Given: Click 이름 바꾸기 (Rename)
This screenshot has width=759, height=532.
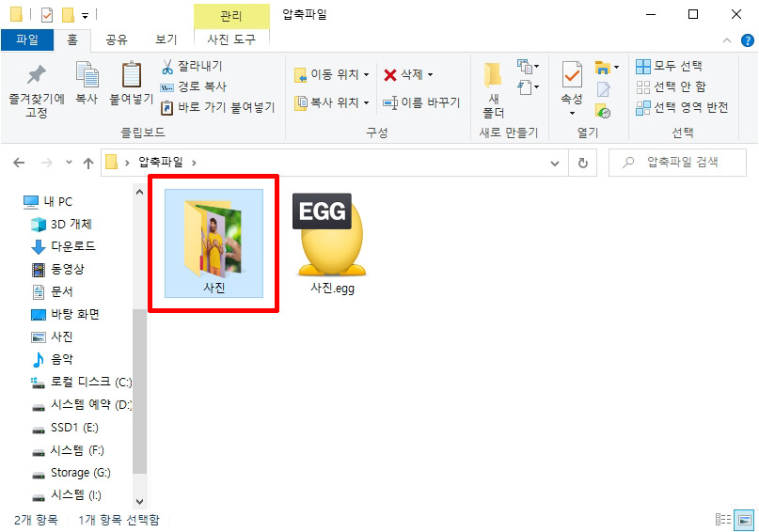Looking at the screenshot, I should click(421, 102).
